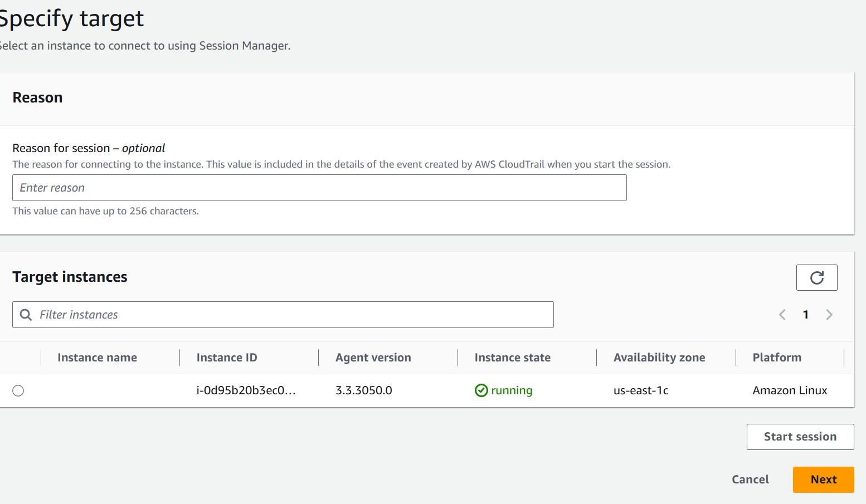Sort by Instance ID column header
This screenshot has width=866, height=504.
(x=227, y=358)
